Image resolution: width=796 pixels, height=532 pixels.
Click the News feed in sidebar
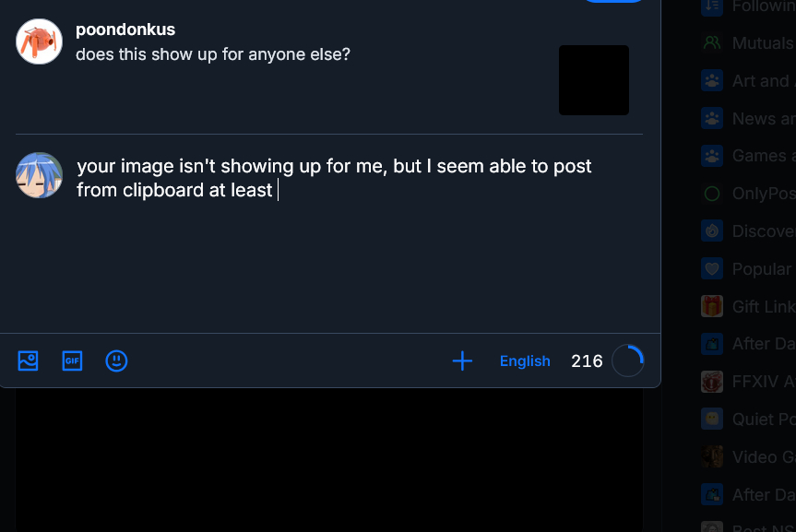[762, 118]
